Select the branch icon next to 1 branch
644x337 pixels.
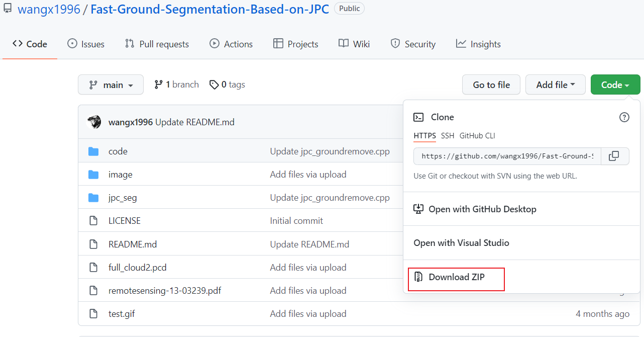(x=159, y=84)
